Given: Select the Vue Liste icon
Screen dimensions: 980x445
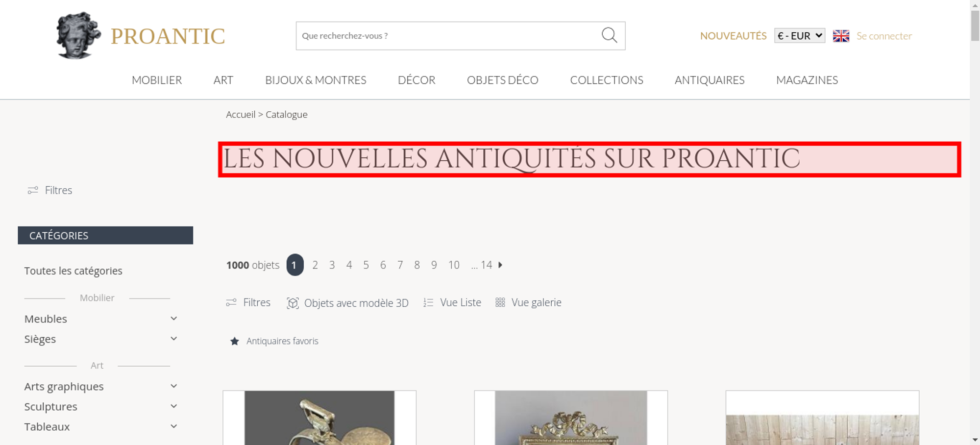Looking at the screenshot, I should click(428, 303).
